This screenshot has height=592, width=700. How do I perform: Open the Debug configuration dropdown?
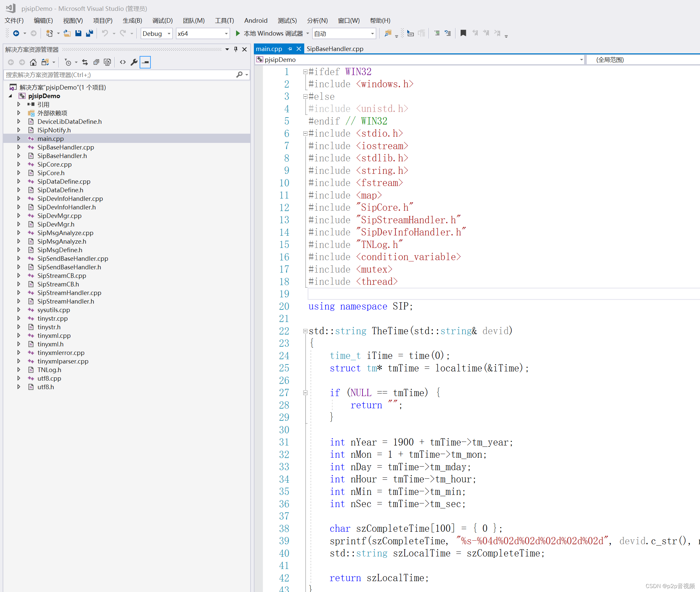click(x=169, y=34)
